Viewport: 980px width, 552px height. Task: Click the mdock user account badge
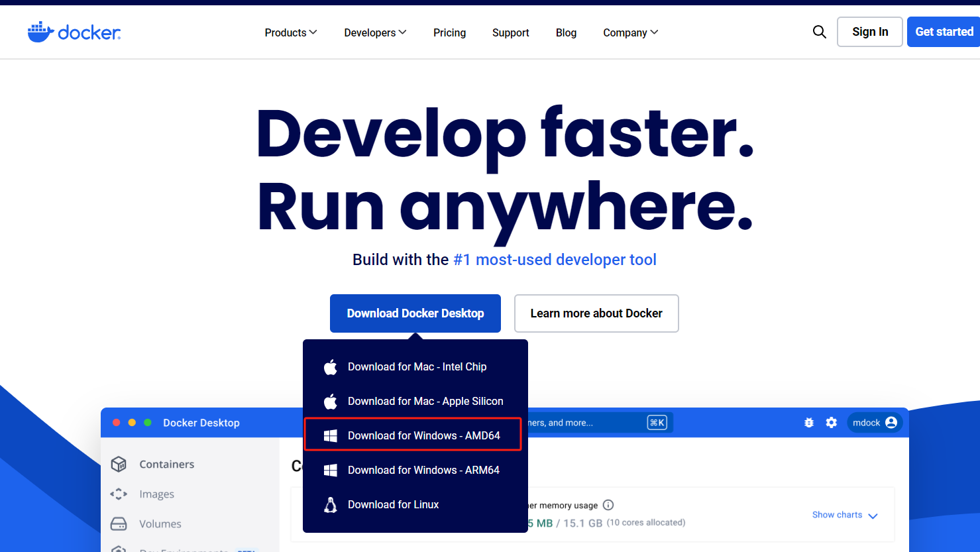click(874, 423)
